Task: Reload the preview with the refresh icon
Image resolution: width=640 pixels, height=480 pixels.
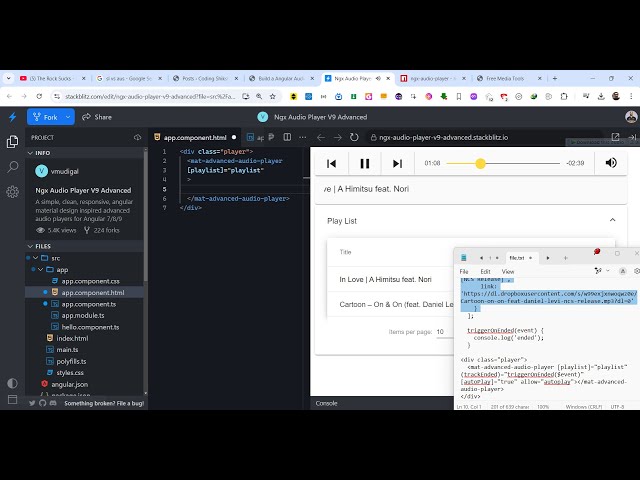Action: 355,137
